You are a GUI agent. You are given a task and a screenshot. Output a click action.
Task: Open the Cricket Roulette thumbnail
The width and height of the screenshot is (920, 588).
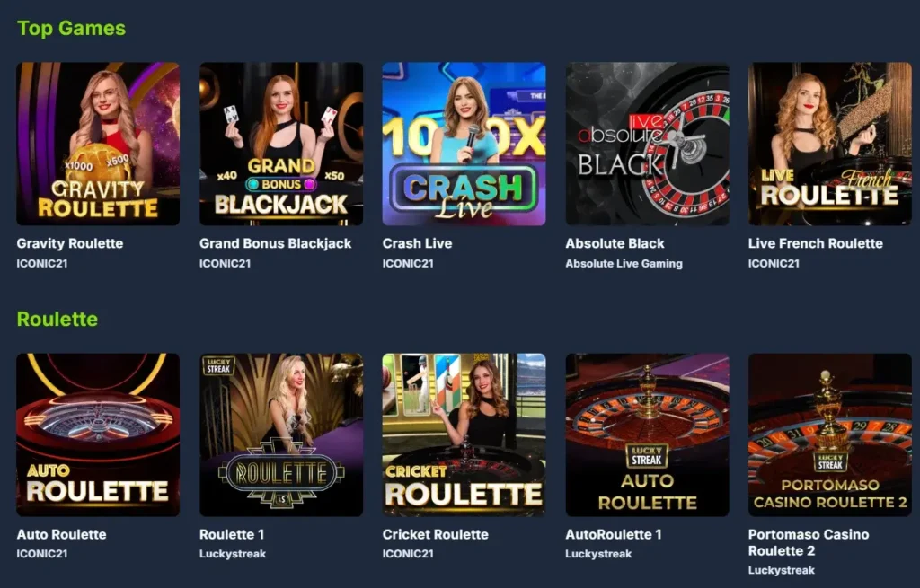[x=464, y=434]
